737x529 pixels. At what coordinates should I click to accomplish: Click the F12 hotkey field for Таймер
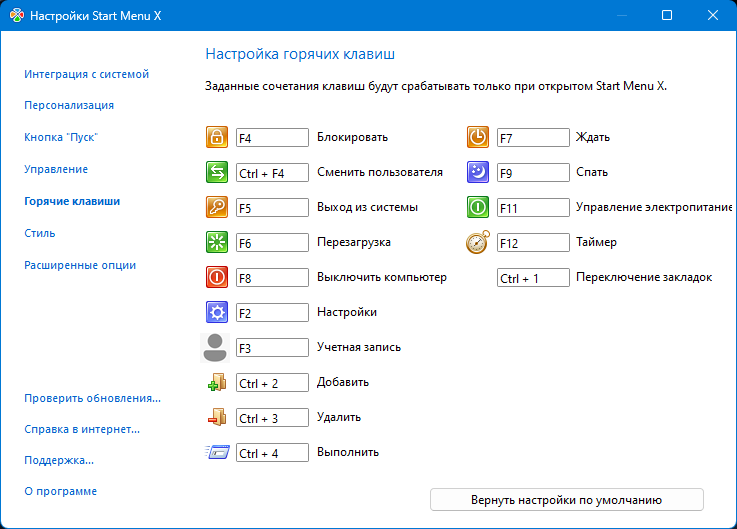533,243
